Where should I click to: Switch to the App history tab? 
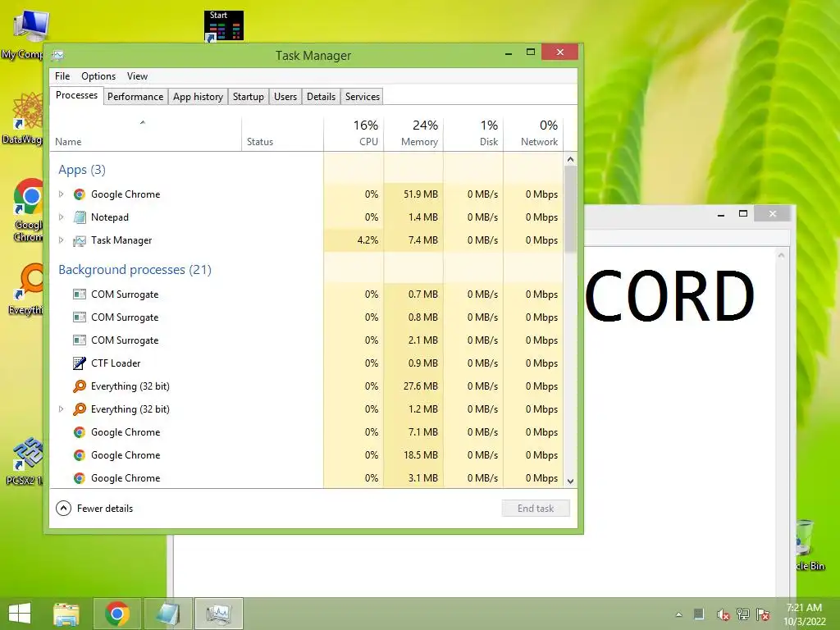pyautogui.click(x=198, y=97)
